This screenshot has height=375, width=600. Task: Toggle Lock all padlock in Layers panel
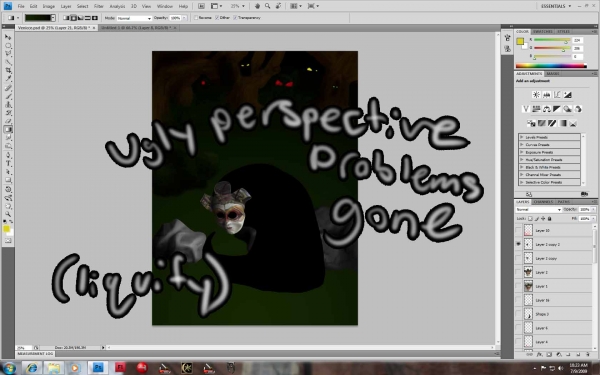point(549,218)
